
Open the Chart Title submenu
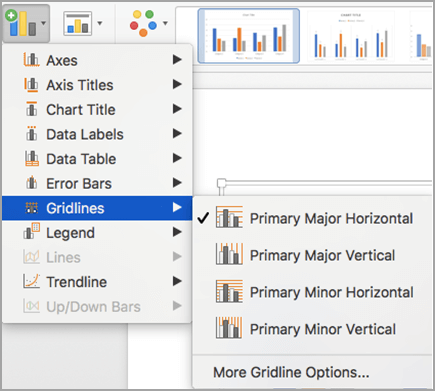(97, 110)
